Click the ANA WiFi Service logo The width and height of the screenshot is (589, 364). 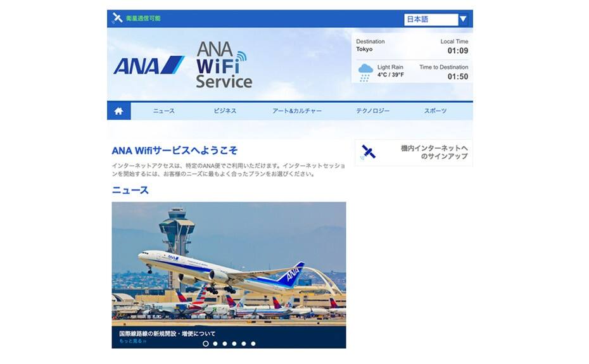[224, 65]
